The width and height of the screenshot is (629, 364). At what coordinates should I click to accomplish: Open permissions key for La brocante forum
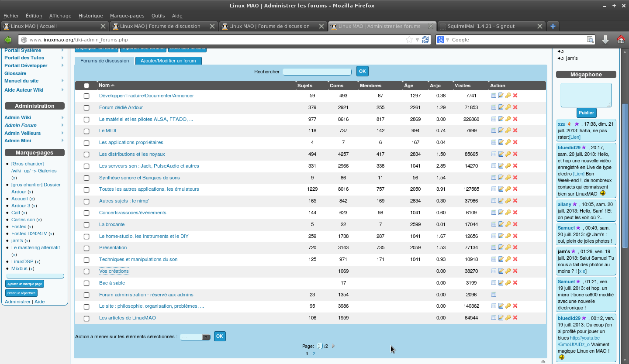[508, 224]
